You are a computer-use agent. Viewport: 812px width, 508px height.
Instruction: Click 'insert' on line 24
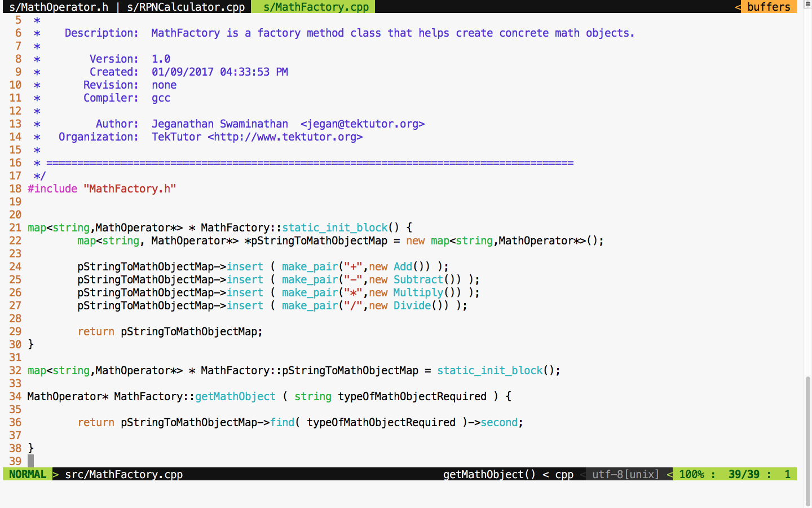point(245,266)
